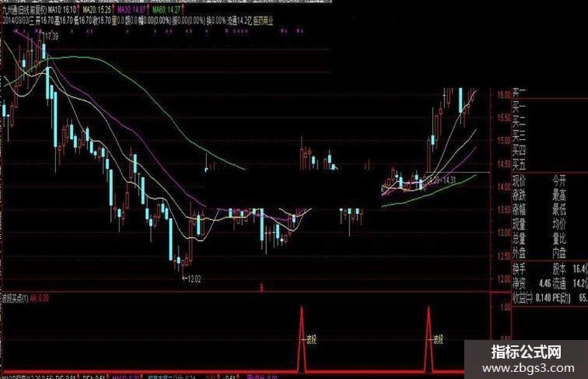The width and height of the screenshot is (588, 379).
Task: Click the 均价 field label
Action: 559,224
